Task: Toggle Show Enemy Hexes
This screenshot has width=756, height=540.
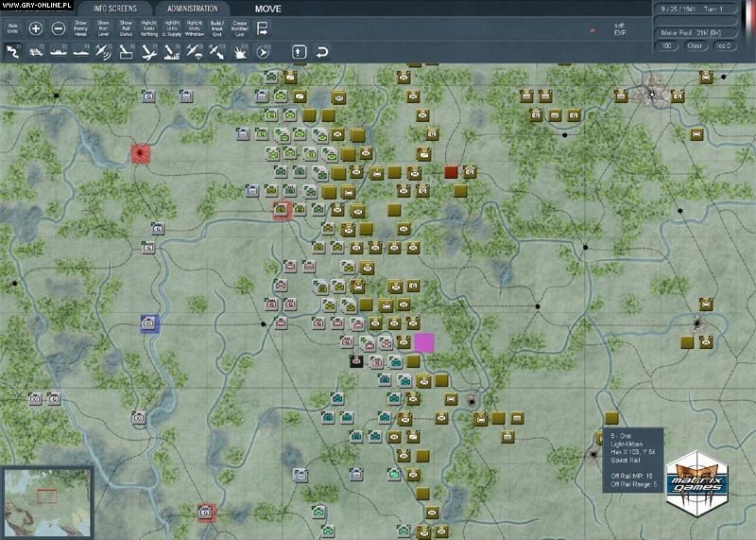Action: (80, 28)
